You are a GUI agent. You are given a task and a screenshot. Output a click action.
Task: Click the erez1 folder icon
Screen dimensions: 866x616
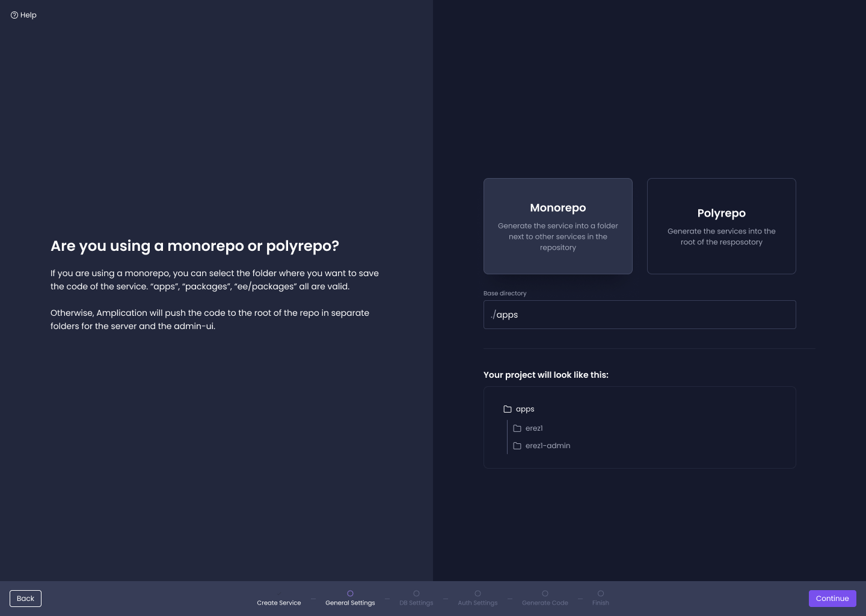coord(517,428)
